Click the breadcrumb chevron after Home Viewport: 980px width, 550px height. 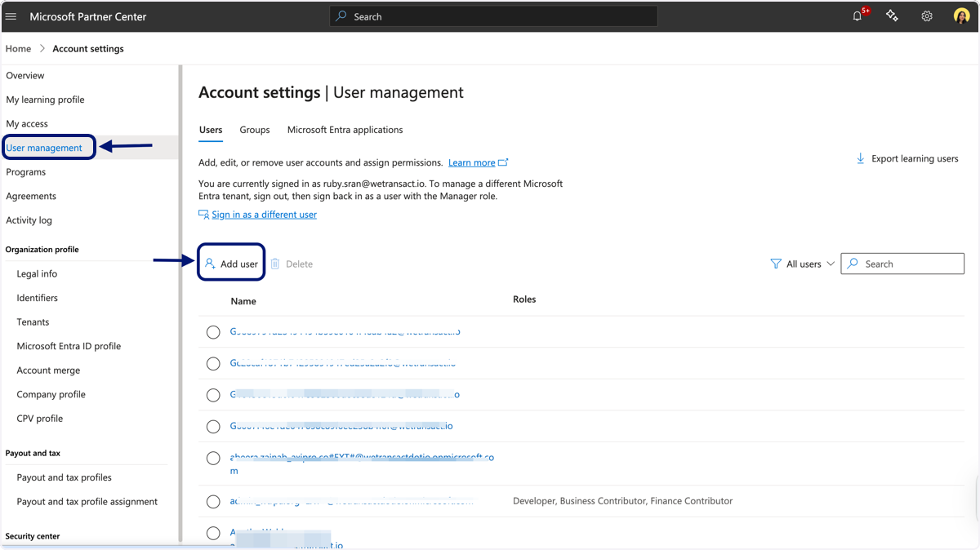[x=42, y=49]
